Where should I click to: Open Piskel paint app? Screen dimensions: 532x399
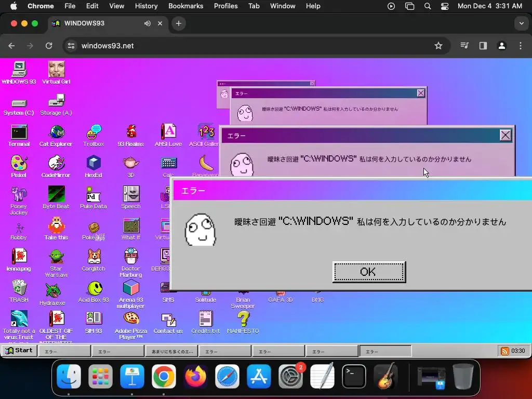[x=19, y=167]
